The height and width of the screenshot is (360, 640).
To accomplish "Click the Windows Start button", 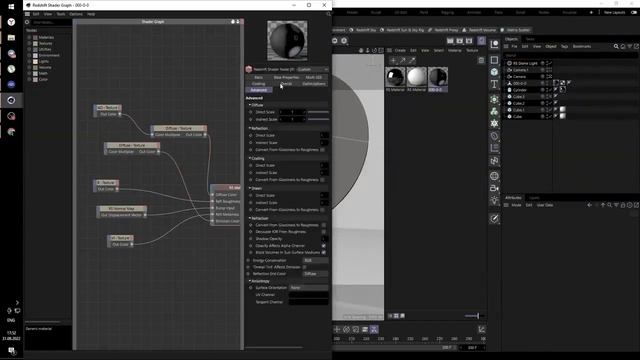I will point(11,7).
